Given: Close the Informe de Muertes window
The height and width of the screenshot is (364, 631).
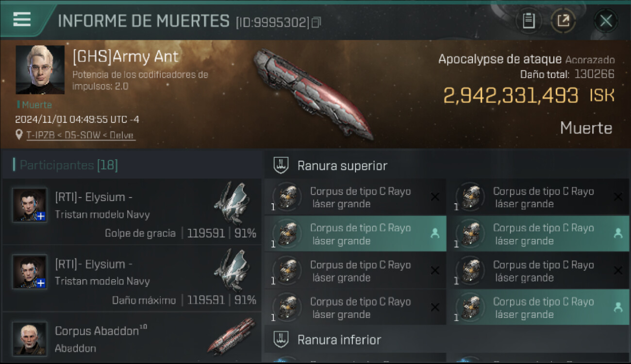Looking at the screenshot, I should coord(606,21).
